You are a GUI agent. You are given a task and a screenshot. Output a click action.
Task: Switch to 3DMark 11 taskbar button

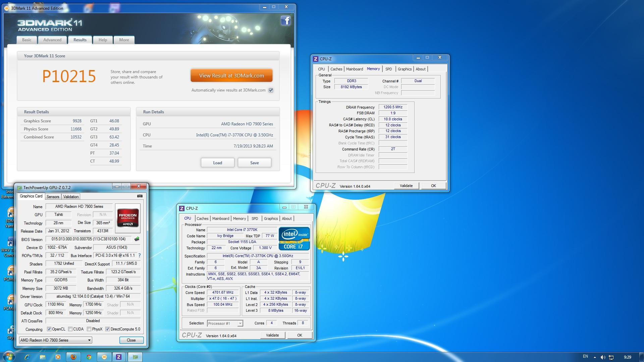click(x=104, y=357)
